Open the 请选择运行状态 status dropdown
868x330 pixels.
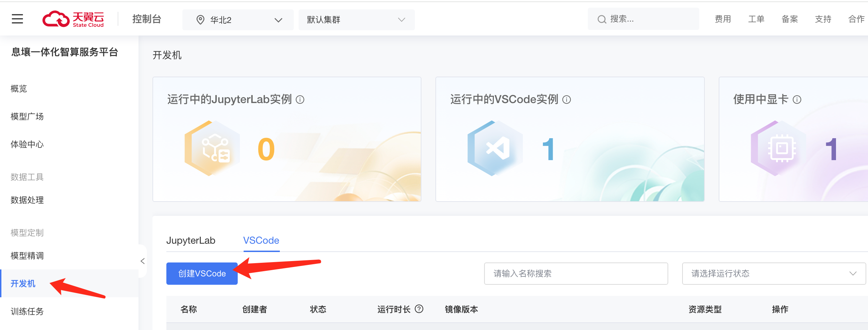[x=774, y=274]
